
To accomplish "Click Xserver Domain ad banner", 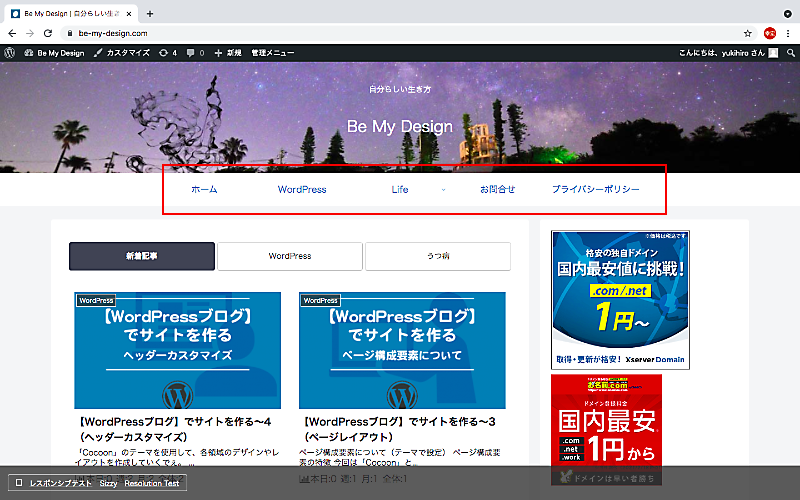I will [620, 300].
